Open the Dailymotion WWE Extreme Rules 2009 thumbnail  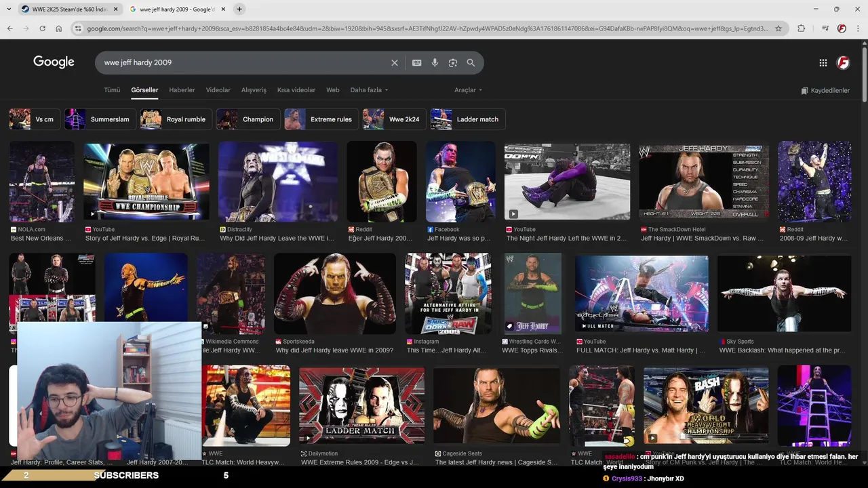362,405
